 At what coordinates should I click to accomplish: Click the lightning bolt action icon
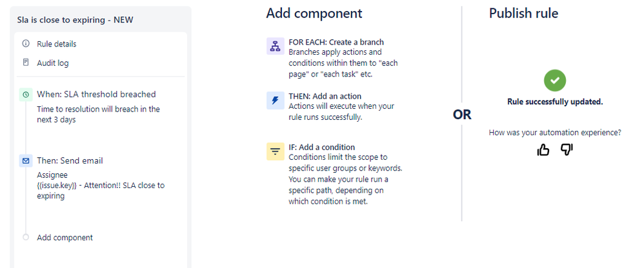[x=276, y=100]
